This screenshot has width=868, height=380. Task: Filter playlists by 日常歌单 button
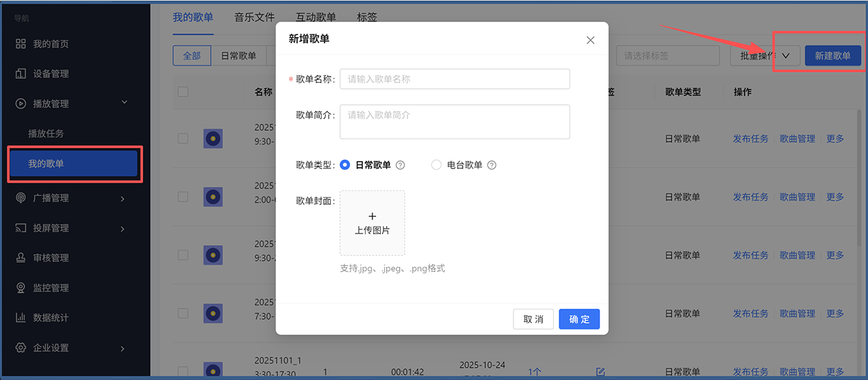tap(239, 56)
